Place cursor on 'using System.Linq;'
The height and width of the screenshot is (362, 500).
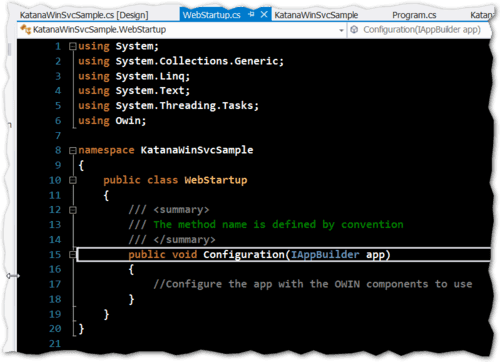tap(134, 76)
